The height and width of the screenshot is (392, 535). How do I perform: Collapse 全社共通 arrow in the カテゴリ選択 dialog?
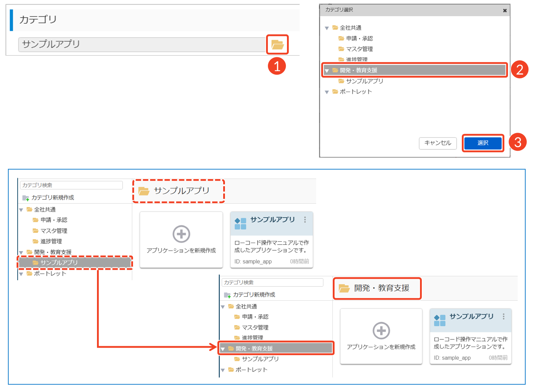pyautogui.click(x=327, y=28)
